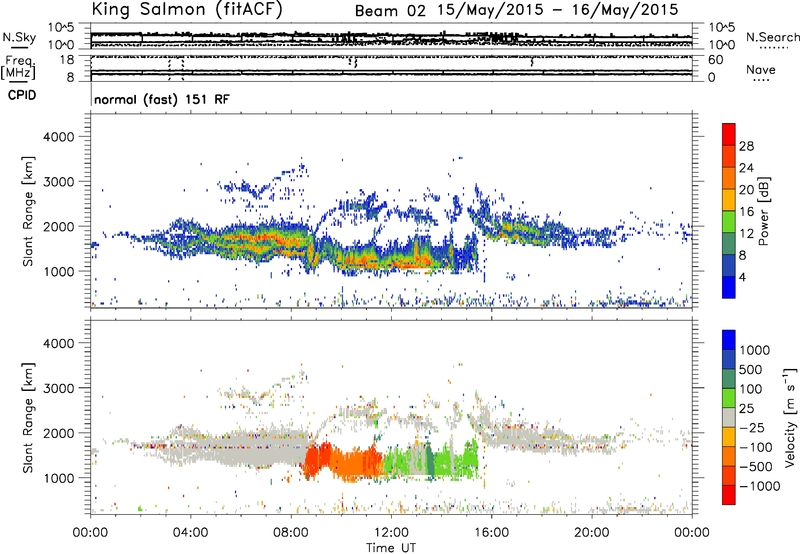
Task: Click the -25 label on velocity color bar
Action: click(753, 428)
